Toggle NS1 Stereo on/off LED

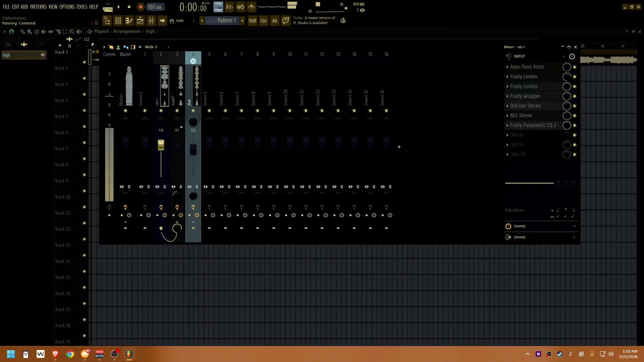[x=575, y=116]
